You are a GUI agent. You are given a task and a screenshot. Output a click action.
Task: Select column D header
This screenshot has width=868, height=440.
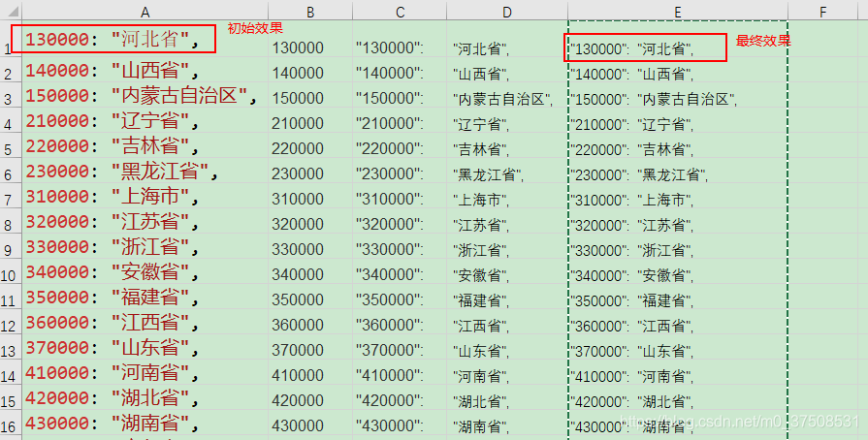[x=507, y=11]
